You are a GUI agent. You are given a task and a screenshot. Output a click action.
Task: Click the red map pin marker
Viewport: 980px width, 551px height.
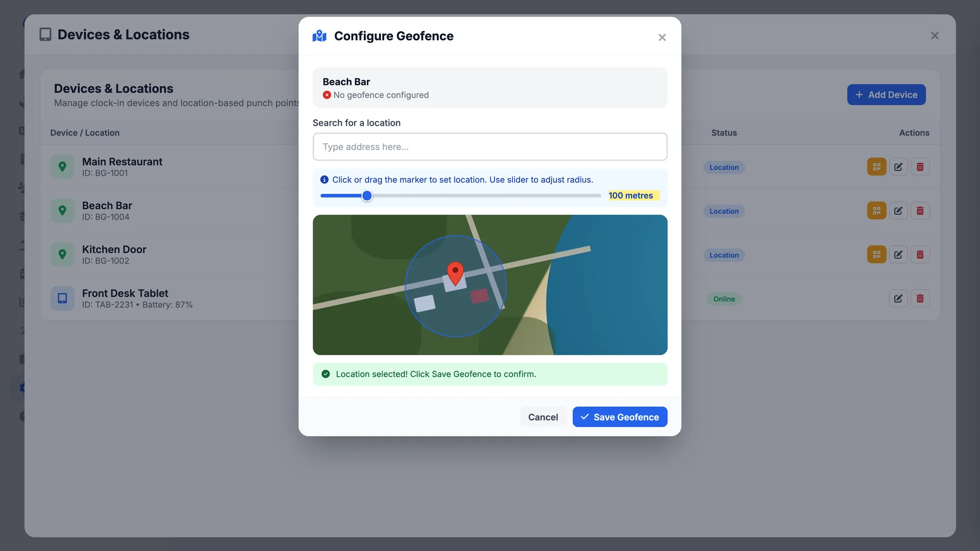[x=455, y=273]
